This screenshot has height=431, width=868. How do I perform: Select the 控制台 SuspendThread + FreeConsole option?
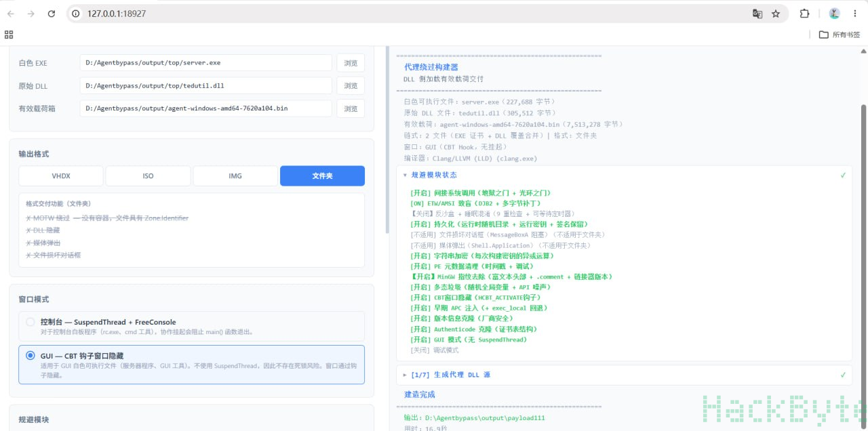[191, 327]
